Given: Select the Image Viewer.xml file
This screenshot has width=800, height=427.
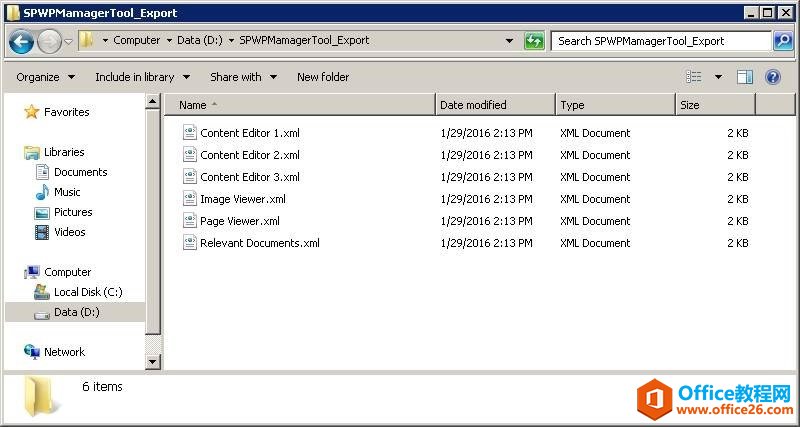Looking at the screenshot, I should pyautogui.click(x=242, y=199).
